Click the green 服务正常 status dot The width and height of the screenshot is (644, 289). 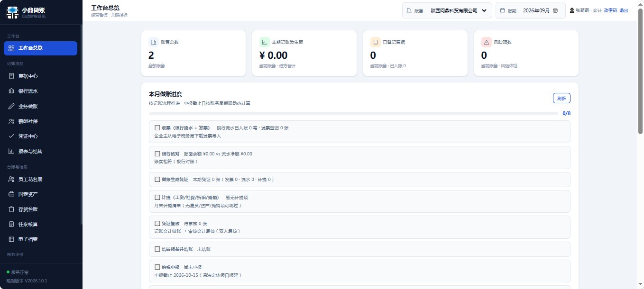coord(8,272)
